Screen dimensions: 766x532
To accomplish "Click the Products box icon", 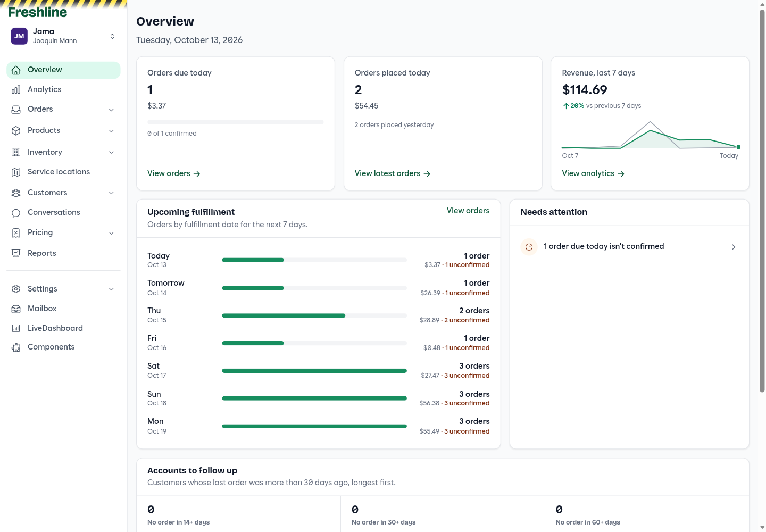I will [16, 131].
